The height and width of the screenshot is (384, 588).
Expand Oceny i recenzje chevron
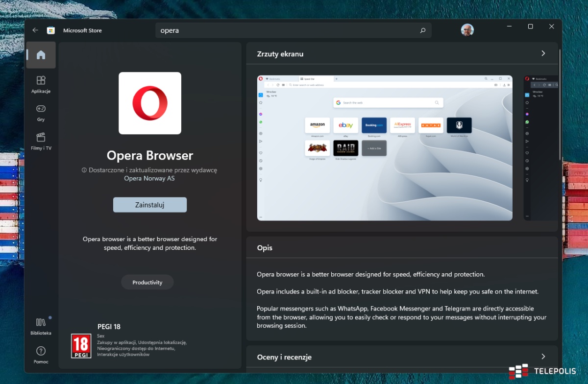[543, 357]
